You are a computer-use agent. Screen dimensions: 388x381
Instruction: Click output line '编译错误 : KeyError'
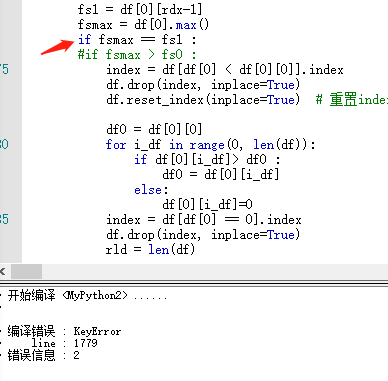click(64, 331)
